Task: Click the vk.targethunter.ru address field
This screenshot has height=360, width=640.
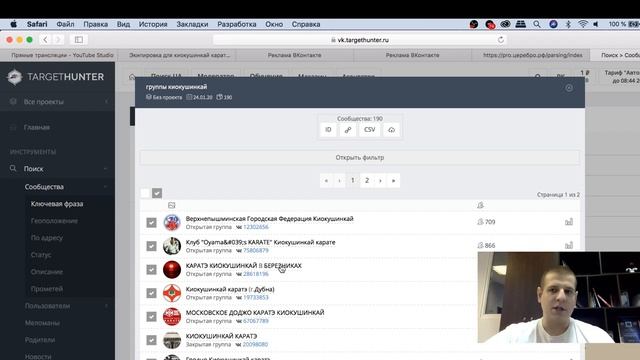Action: (x=360, y=40)
